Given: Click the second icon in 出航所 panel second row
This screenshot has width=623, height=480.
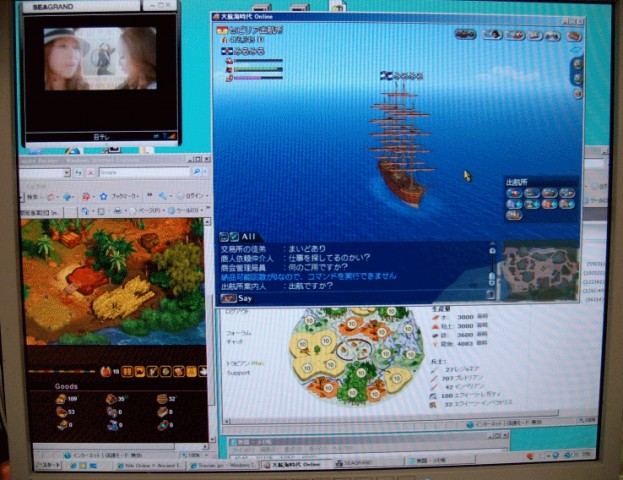Looking at the screenshot, I should coord(532,204).
